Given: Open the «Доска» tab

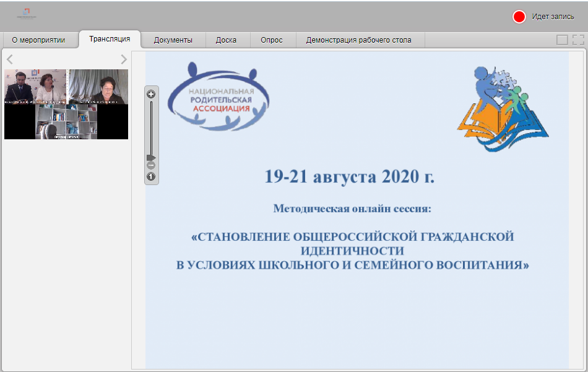Looking at the screenshot, I should pyautogui.click(x=226, y=40).
